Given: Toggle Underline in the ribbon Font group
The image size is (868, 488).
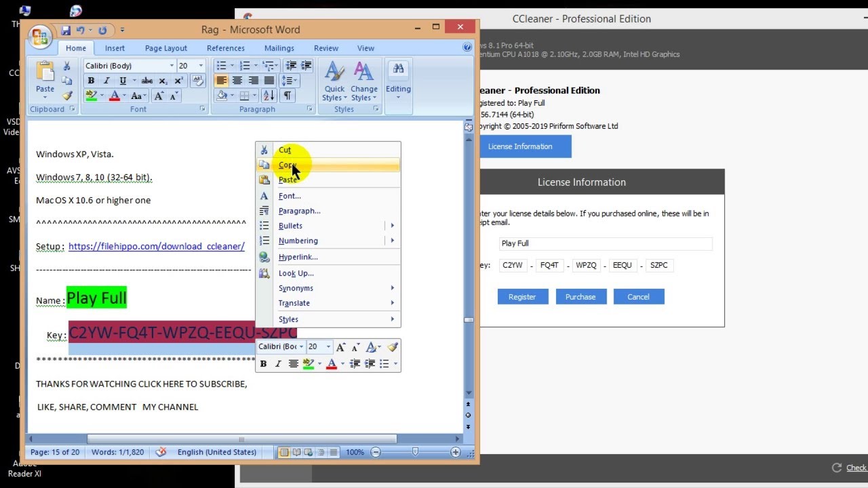Looking at the screenshot, I should tap(123, 81).
